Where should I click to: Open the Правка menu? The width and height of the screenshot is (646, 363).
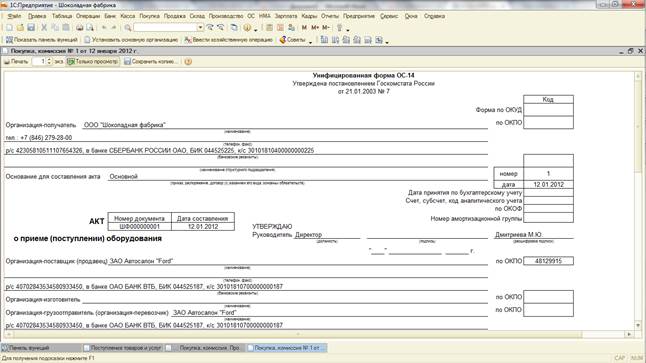37,16
